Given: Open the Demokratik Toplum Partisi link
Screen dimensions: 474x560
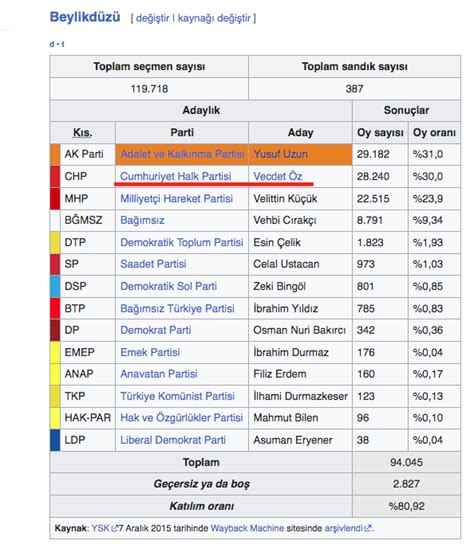Looking at the screenshot, I should click(182, 242).
